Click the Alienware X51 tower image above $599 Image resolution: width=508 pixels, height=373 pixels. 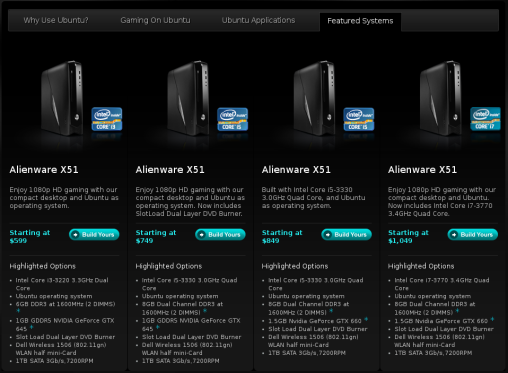pyautogui.click(x=62, y=98)
